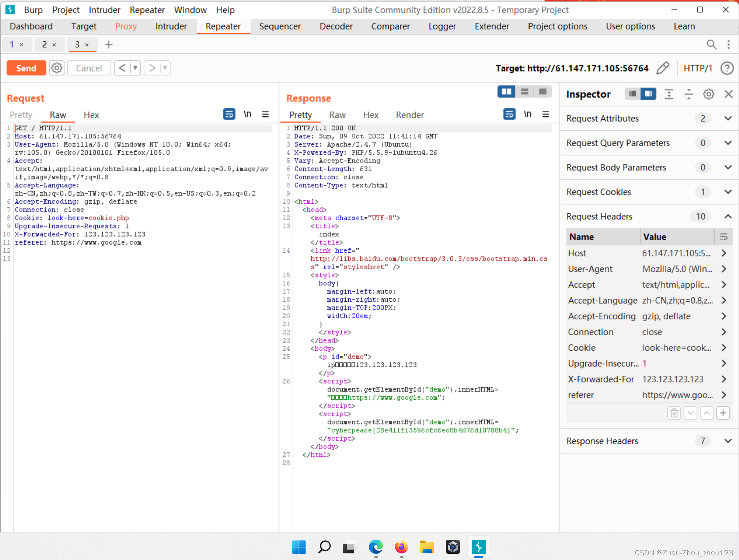Open Cookie header details arrow
This screenshot has width=739, height=560.
724,348
